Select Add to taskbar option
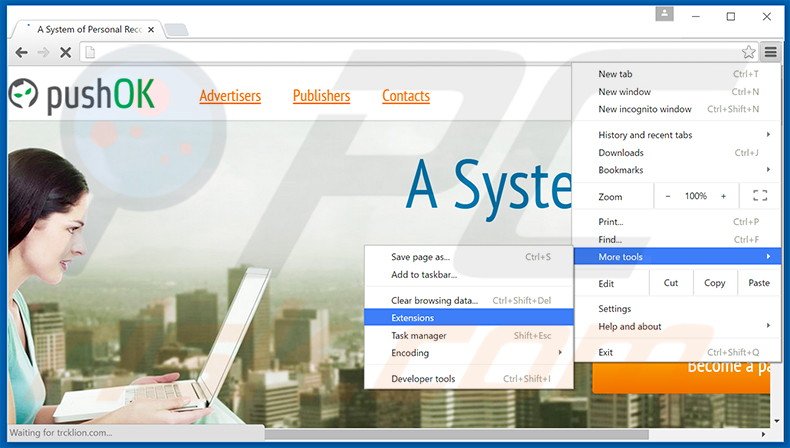Viewport: 790px width, 448px height. (469, 275)
